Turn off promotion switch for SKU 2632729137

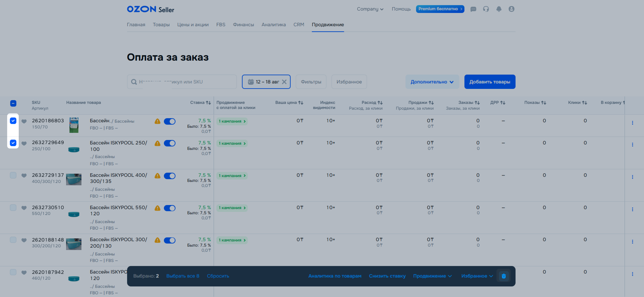[x=170, y=176]
